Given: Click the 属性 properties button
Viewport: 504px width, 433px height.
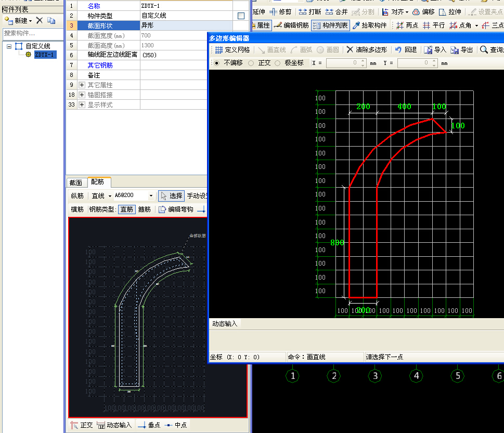Looking at the screenshot, I should tap(262, 25).
